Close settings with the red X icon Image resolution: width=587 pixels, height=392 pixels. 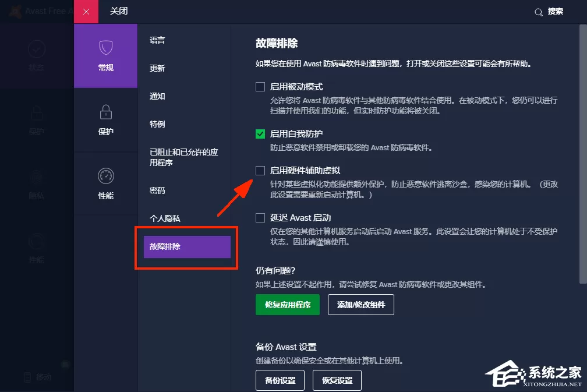click(86, 12)
